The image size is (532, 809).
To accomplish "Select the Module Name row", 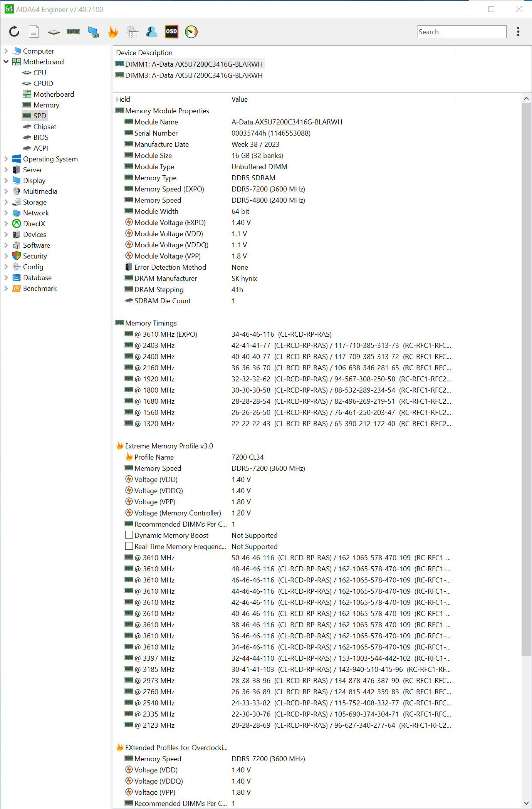I will [283, 122].
